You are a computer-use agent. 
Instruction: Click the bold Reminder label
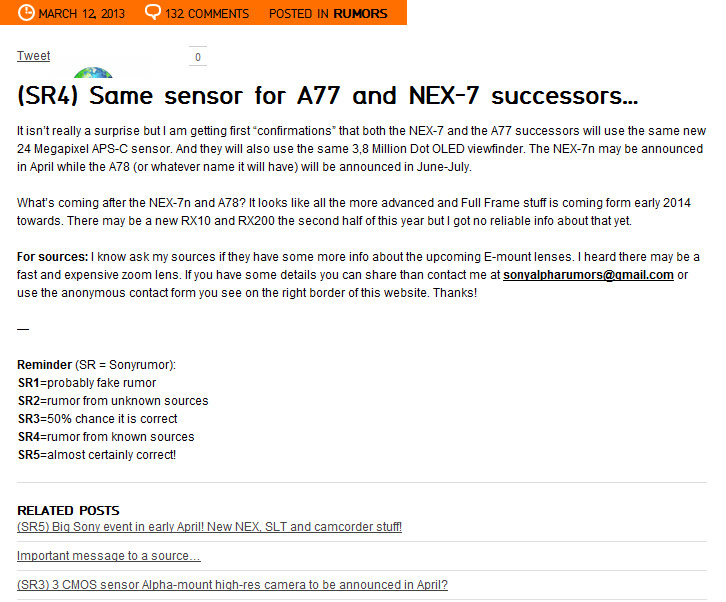click(44, 365)
